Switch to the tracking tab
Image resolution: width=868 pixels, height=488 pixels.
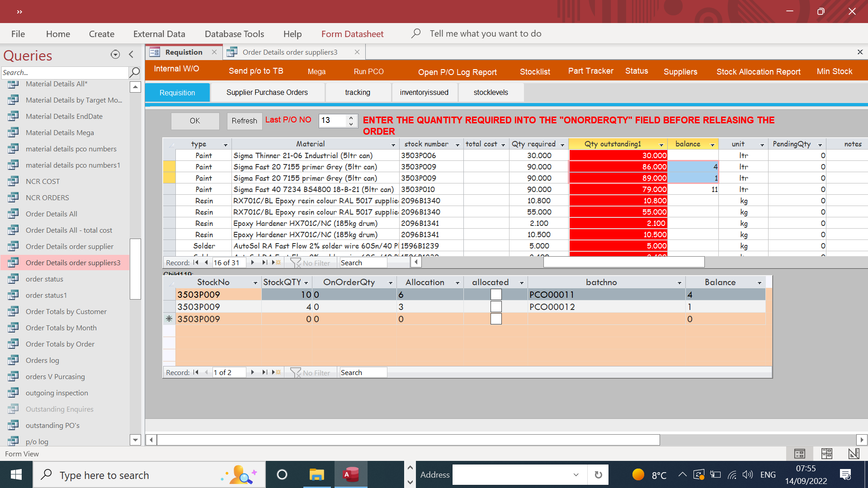[358, 92]
